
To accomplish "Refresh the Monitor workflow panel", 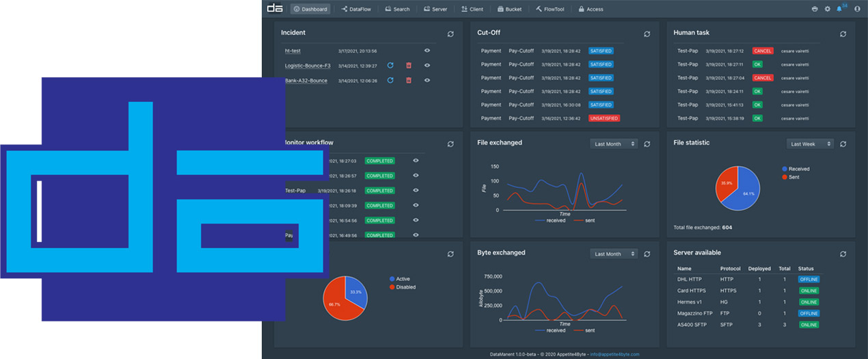I will coord(450,144).
